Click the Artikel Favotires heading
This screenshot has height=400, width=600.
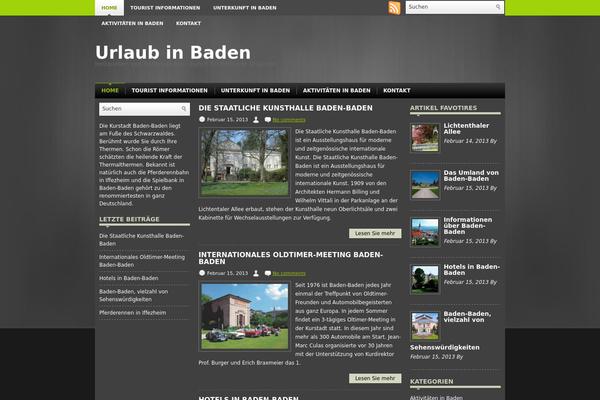(443, 108)
